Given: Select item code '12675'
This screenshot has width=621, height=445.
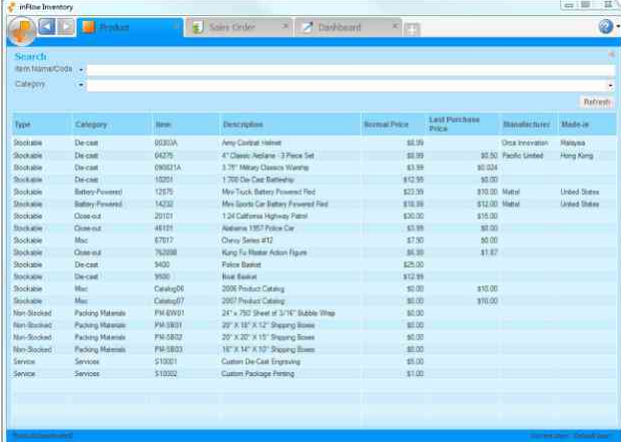Looking at the screenshot, I should [164, 192].
